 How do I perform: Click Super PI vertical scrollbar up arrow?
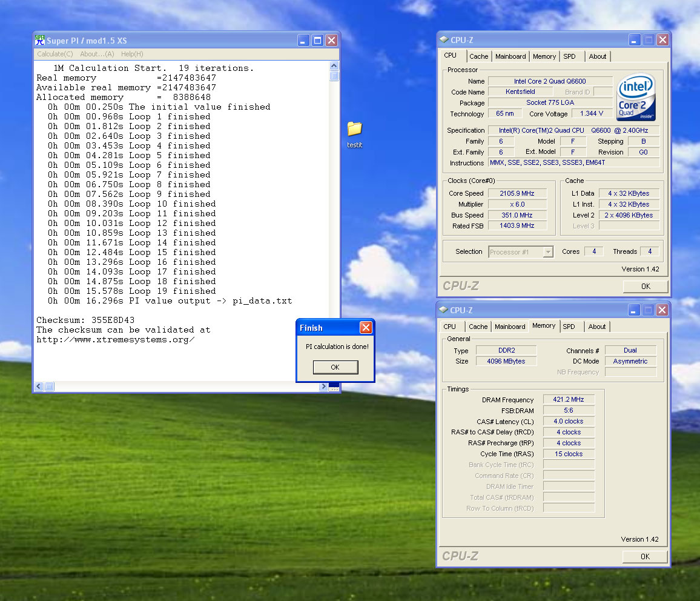coord(334,65)
